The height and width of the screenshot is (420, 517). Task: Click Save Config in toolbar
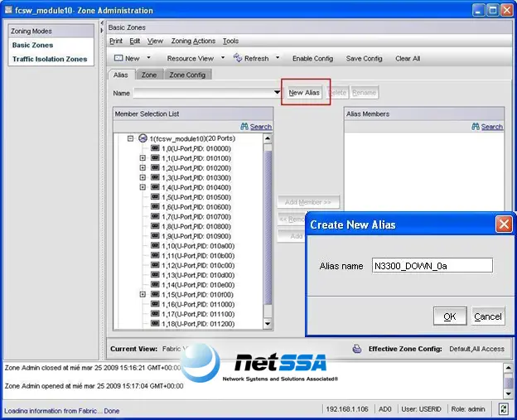[x=364, y=58]
